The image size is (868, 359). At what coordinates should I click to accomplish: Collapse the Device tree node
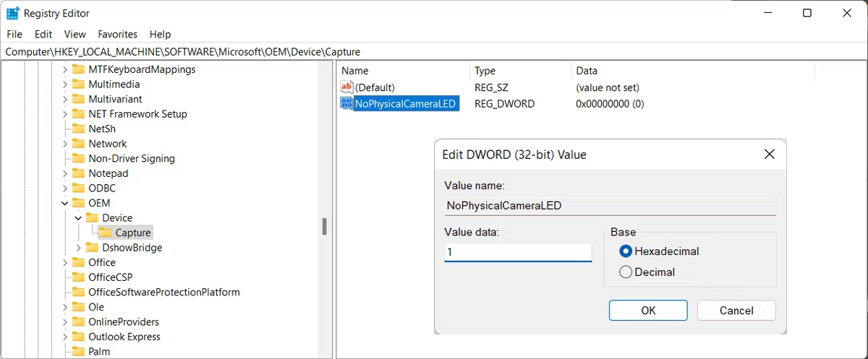[x=78, y=218]
